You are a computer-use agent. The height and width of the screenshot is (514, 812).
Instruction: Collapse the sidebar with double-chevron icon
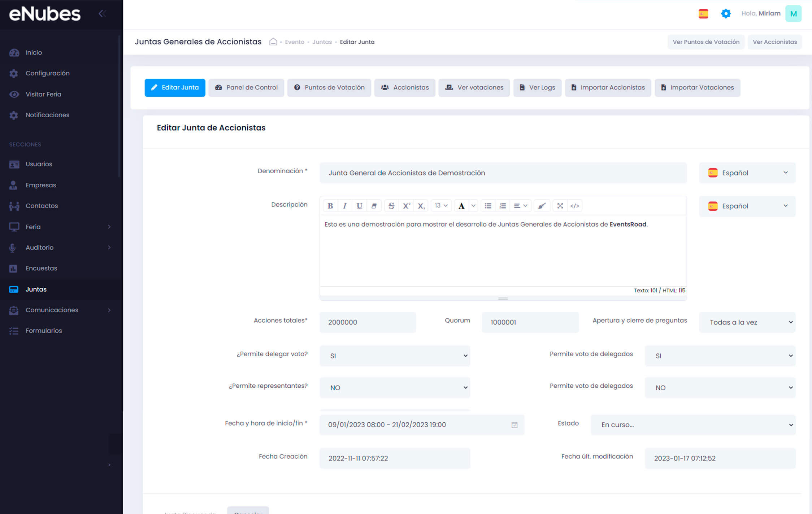click(102, 14)
